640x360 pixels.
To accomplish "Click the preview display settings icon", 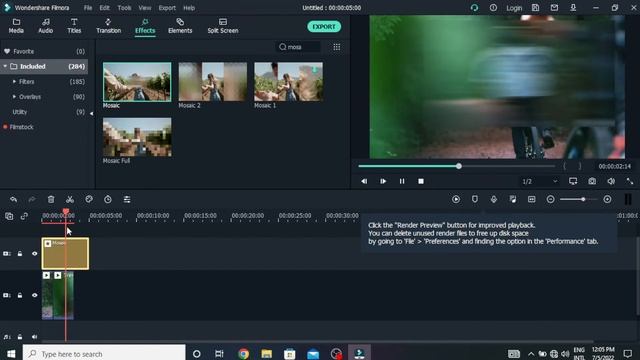I will pyautogui.click(x=573, y=181).
